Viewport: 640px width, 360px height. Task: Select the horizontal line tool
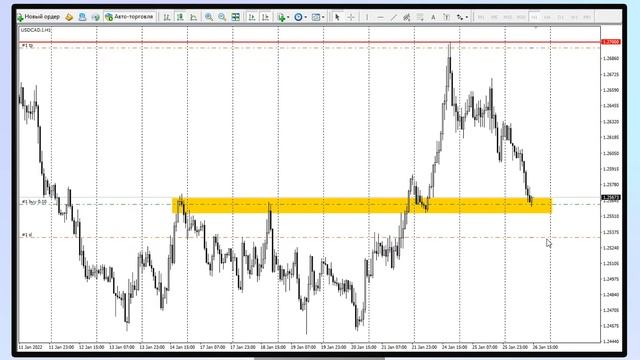point(380,17)
